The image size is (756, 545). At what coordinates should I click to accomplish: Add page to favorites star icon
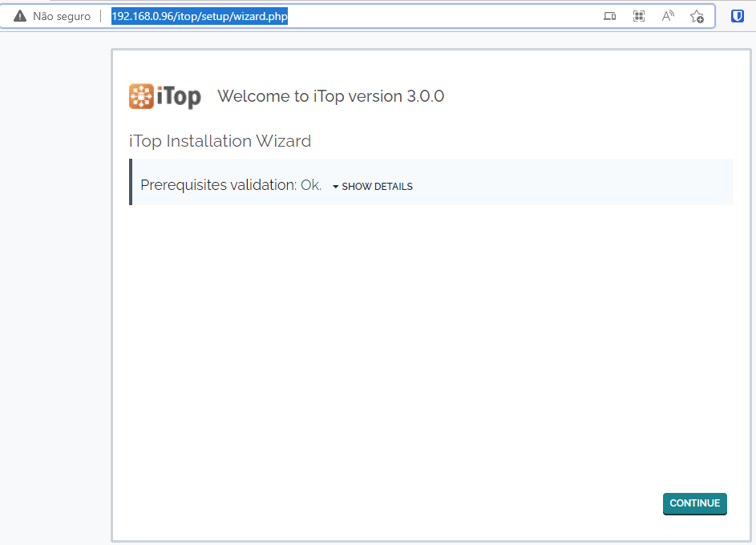coord(697,16)
